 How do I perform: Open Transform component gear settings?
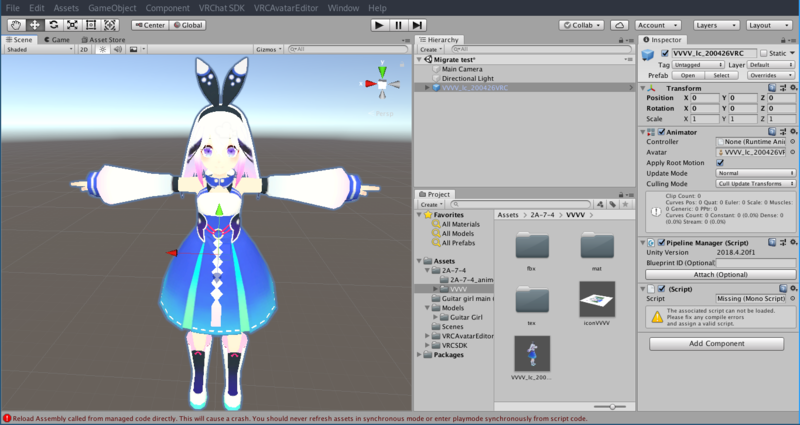[x=793, y=88]
